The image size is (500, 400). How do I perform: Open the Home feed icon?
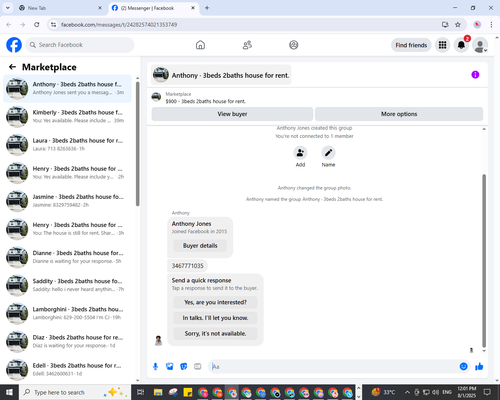[200, 45]
